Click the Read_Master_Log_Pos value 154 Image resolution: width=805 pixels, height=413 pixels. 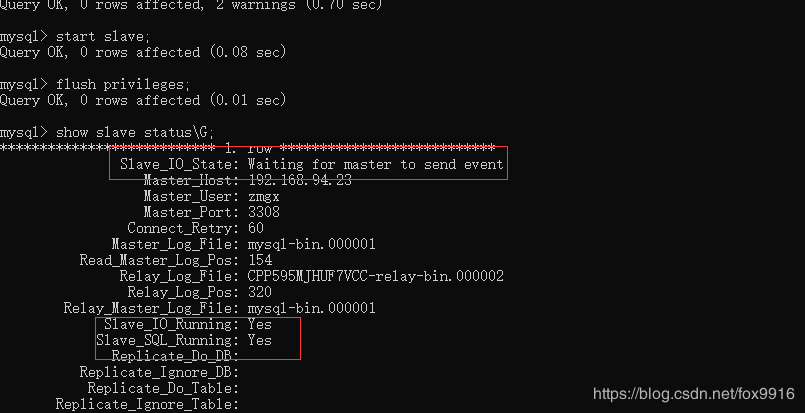(x=260, y=260)
